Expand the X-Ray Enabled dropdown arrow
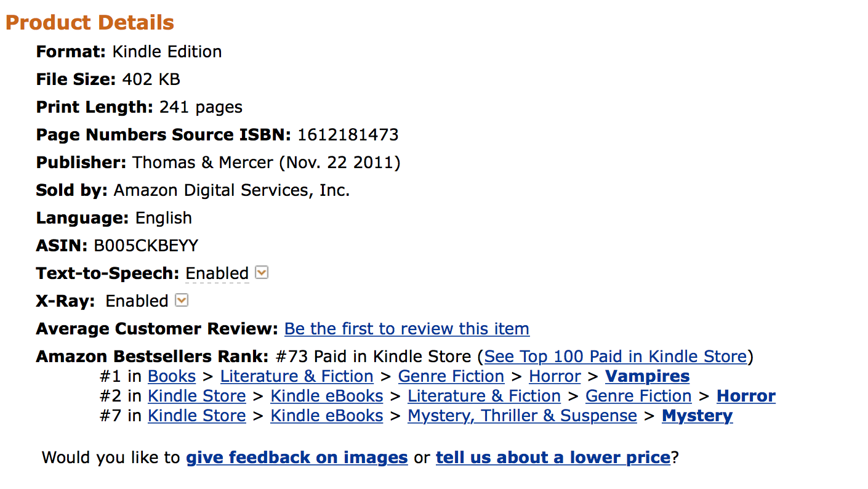 coord(182,300)
